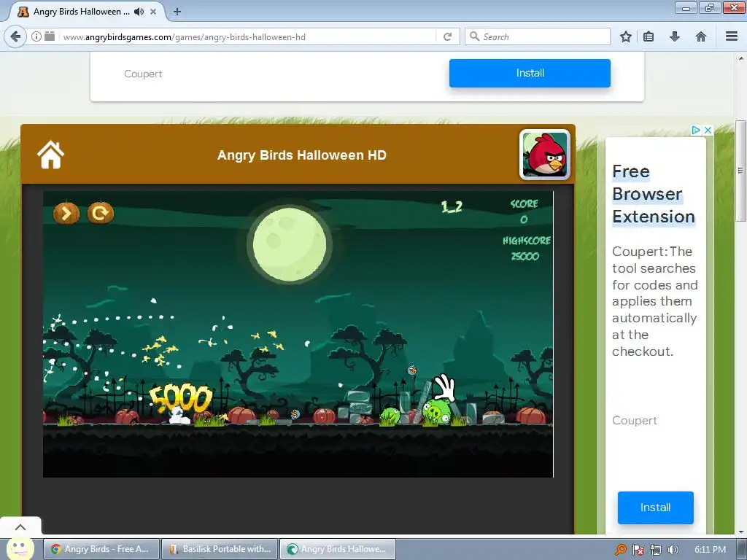Click the level 1_2 indicator
The width and height of the screenshot is (747, 560).
coord(452,206)
